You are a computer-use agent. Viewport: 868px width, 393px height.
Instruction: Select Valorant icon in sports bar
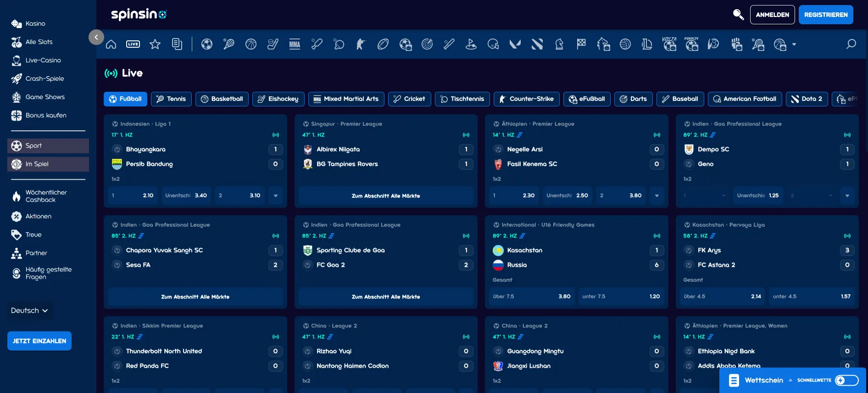click(515, 44)
